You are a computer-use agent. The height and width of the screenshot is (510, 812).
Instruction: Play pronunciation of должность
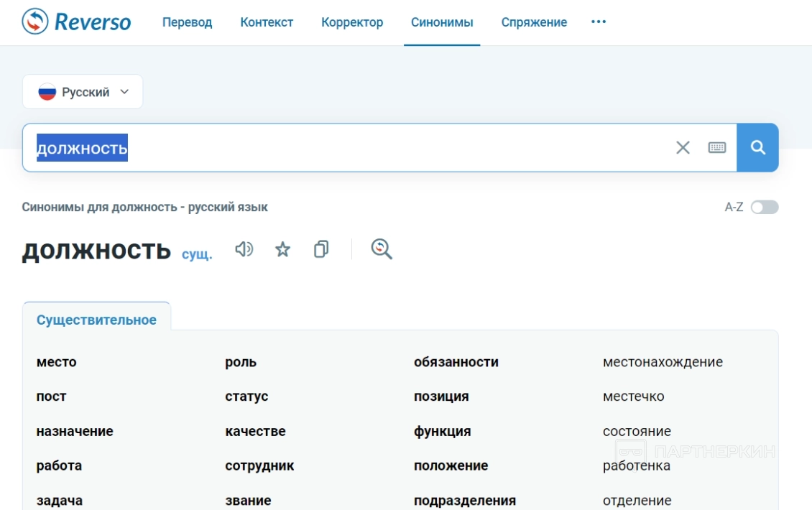[244, 249]
